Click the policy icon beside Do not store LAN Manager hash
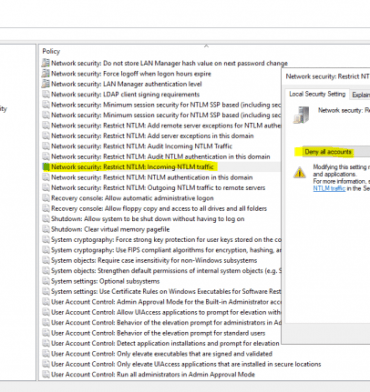370x392 pixels. click(46, 63)
